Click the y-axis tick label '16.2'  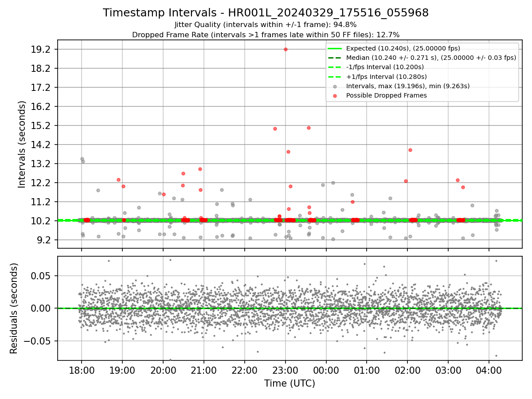tap(41, 106)
